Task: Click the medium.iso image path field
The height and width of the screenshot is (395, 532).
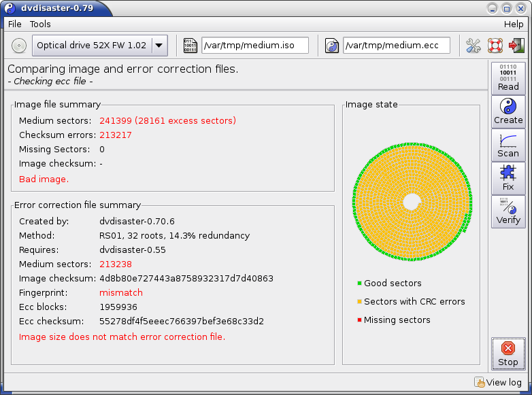Action: click(x=255, y=46)
